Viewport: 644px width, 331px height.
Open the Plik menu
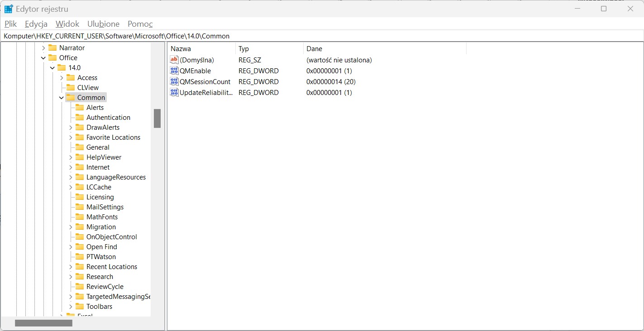tap(10, 24)
